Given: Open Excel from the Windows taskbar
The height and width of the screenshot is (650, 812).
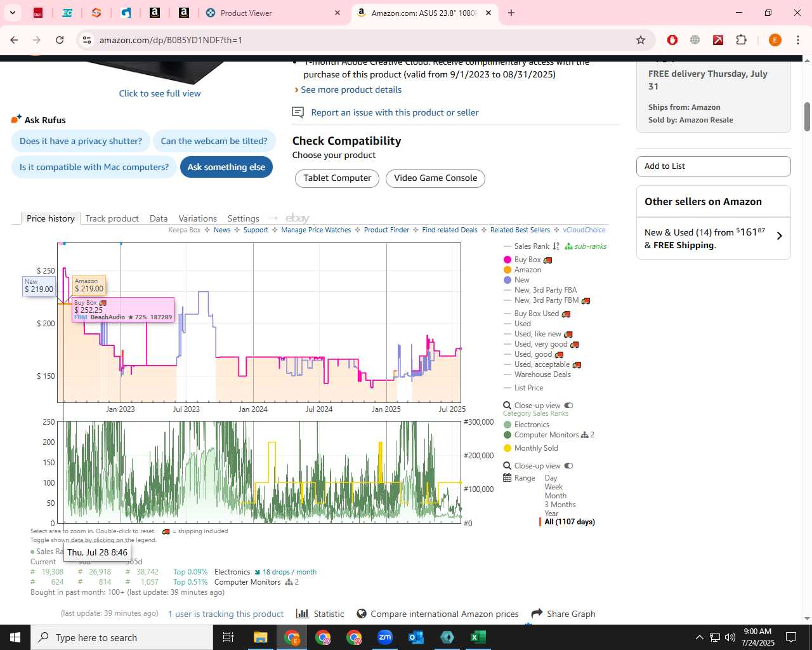Looking at the screenshot, I should point(478,637).
